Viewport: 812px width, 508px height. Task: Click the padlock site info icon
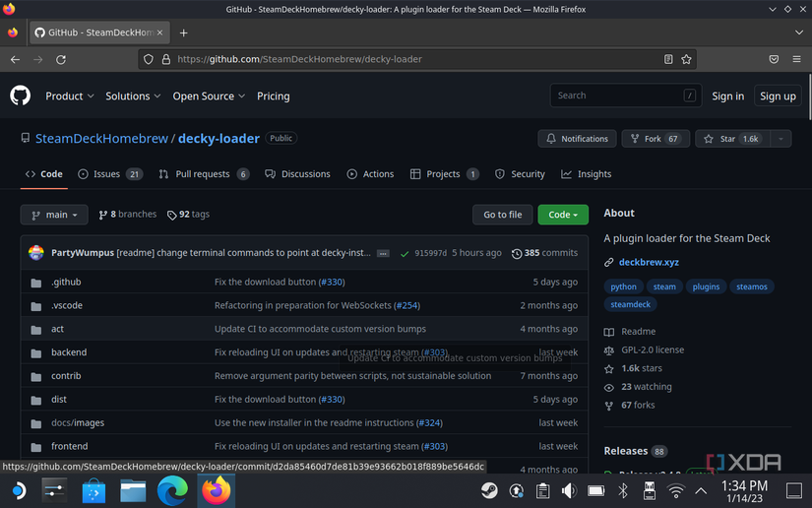pos(165,59)
